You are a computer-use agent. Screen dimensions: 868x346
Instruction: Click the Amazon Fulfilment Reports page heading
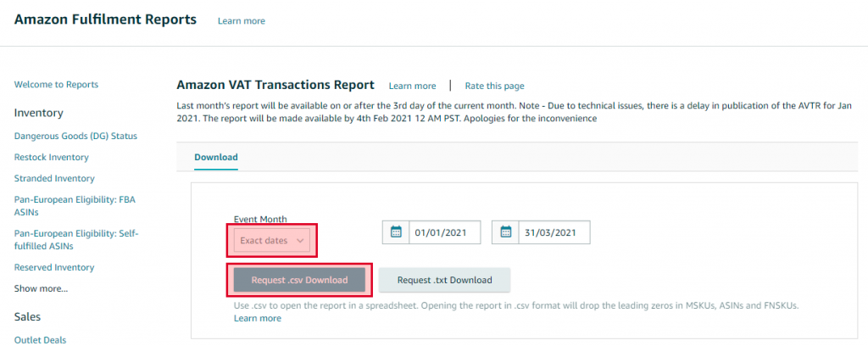(x=105, y=20)
